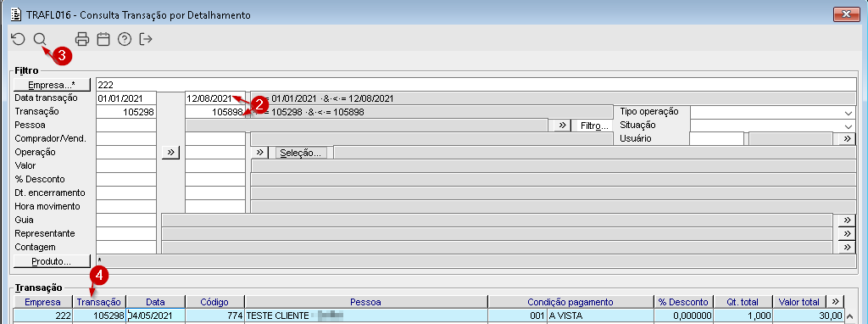Click the » button on Guia row
Screen dimensions: 868x324
click(847, 221)
